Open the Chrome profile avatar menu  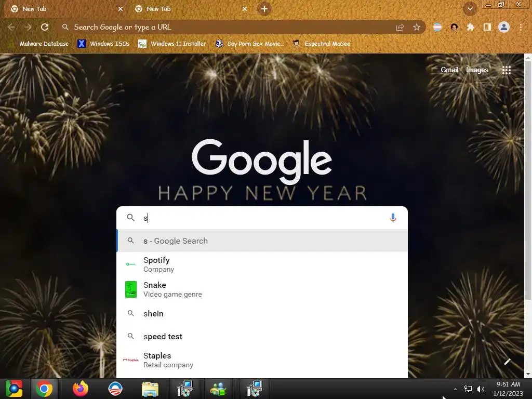tap(504, 27)
